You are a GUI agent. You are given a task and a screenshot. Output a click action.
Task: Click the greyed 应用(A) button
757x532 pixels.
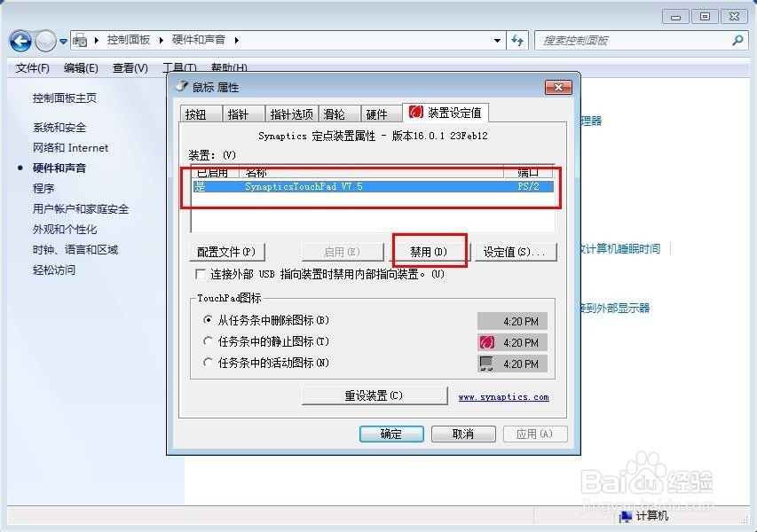click(535, 434)
